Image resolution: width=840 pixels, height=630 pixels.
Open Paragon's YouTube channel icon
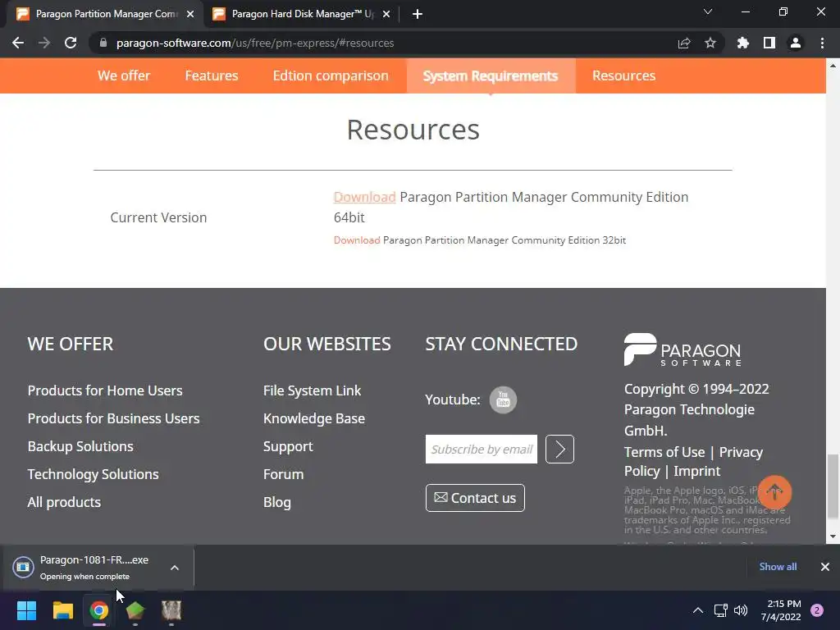pyautogui.click(x=503, y=399)
